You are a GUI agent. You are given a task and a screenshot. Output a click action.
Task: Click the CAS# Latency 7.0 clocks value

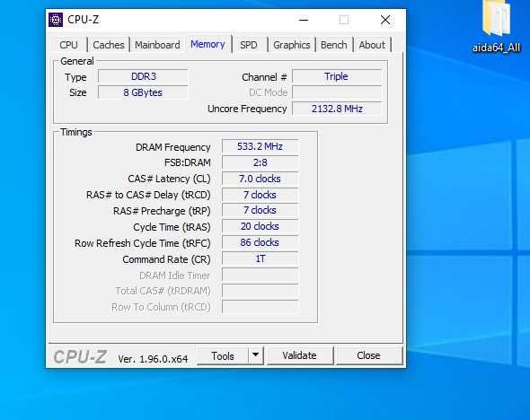tap(260, 179)
